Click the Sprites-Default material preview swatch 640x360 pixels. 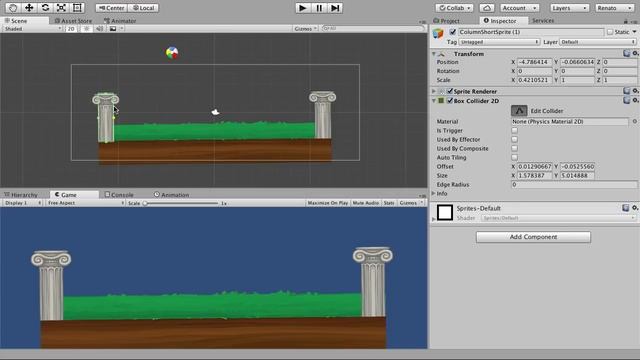pos(445,212)
